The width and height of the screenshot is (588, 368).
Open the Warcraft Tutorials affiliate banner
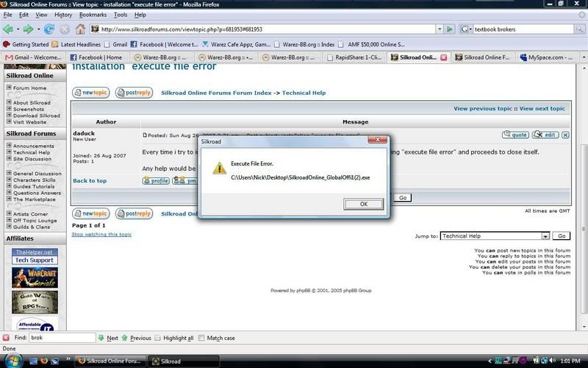click(35, 277)
